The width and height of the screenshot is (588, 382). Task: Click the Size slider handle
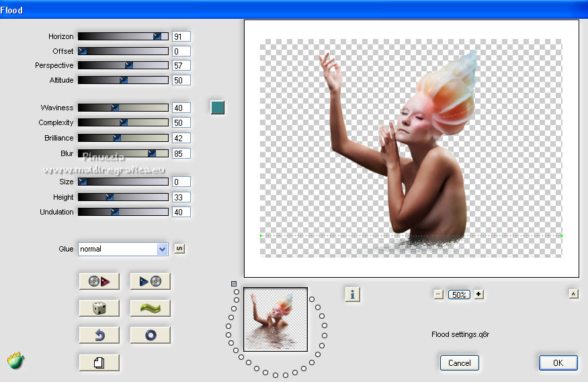pos(83,182)
